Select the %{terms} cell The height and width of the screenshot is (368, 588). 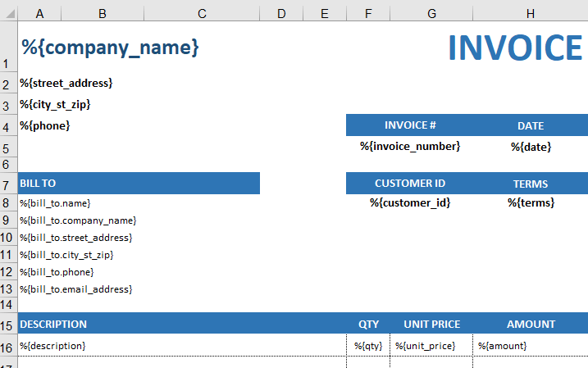531,203
